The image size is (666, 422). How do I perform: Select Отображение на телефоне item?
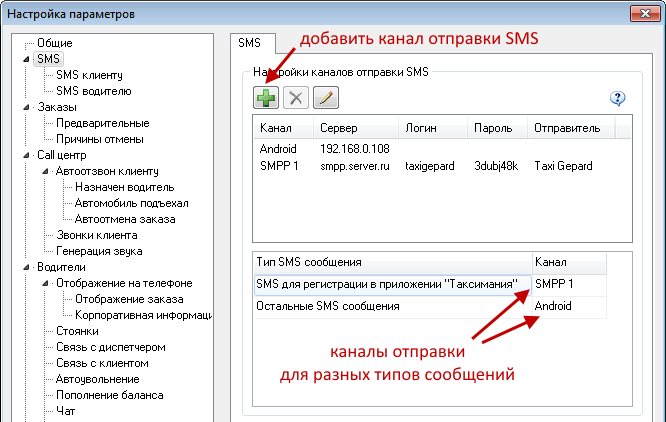point(124,283)
